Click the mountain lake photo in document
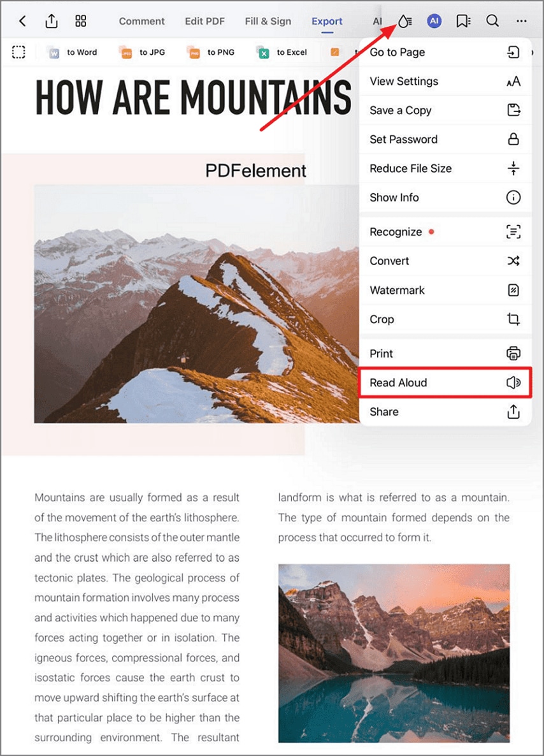The width and height of the screenshot is (544, 756). click(394, 653)
